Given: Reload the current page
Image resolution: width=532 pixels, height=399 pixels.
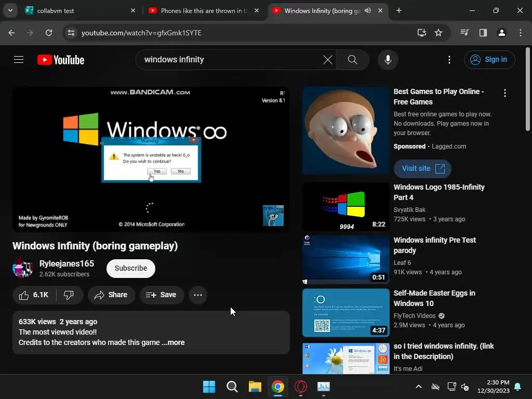Looking at the screenshot, I should click(x=49, y=33).
